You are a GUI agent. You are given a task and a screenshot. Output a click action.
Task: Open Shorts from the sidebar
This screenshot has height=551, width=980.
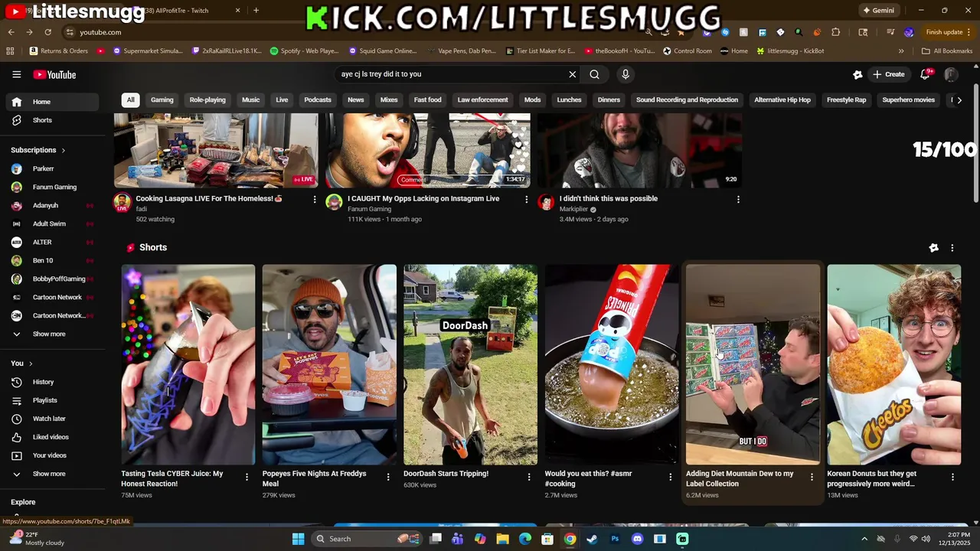point(51,120)
